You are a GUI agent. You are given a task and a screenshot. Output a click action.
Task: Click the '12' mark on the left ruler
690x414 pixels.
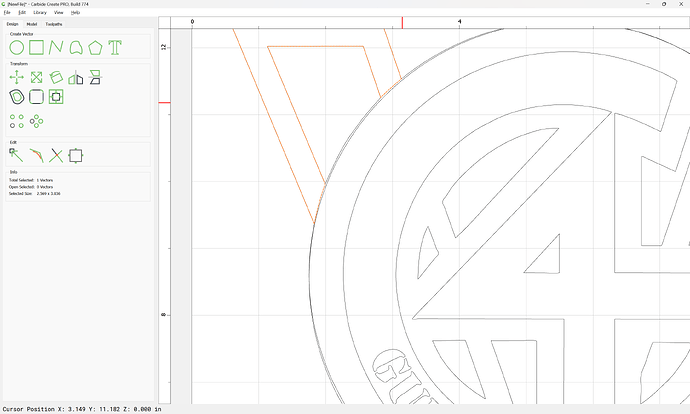[x=164, y=47]
